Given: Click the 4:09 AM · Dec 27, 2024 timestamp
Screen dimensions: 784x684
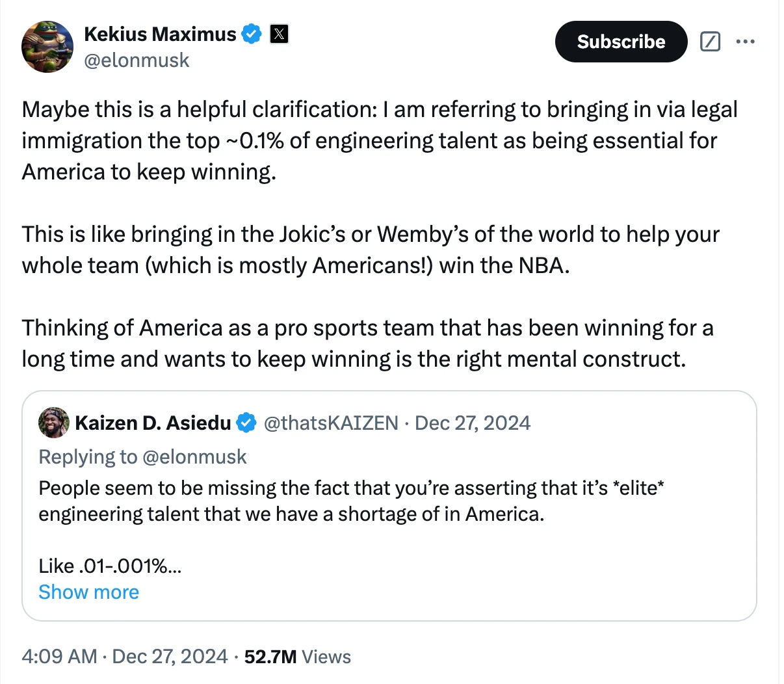Looking at the screenshot, I should (124, 656).
